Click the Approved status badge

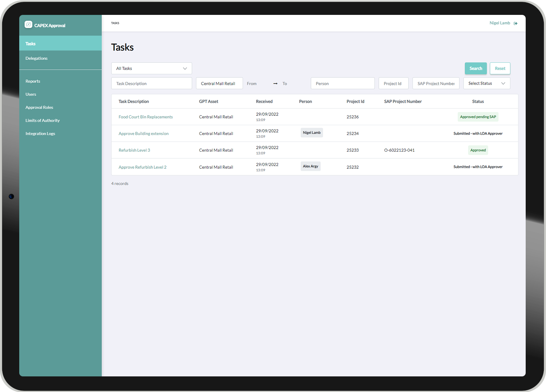[x=478, y=150]
